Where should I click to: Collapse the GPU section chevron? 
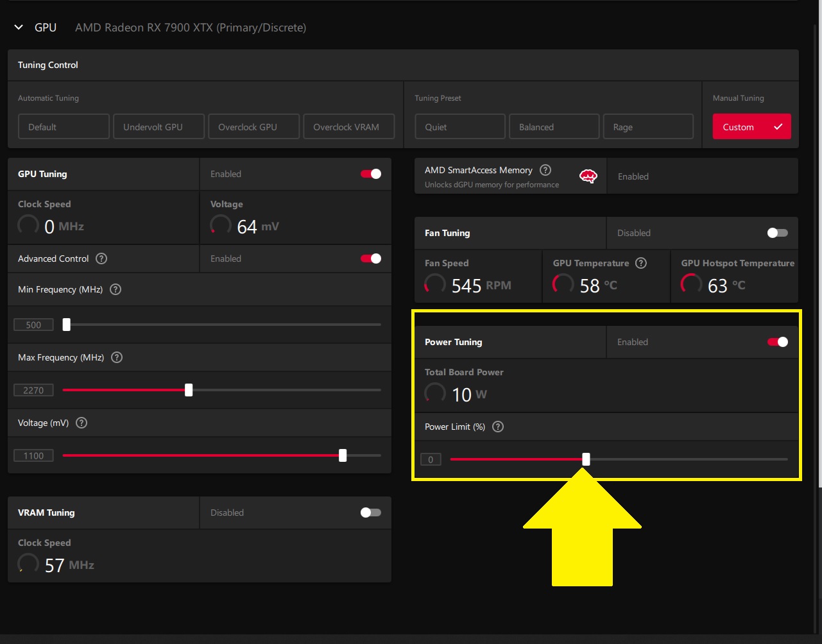pos(19,28)
